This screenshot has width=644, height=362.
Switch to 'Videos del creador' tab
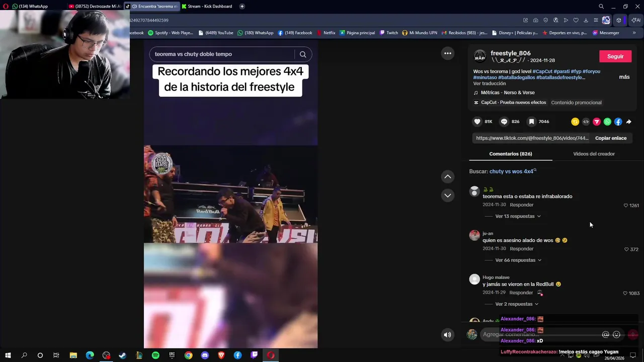coord(594,154)
